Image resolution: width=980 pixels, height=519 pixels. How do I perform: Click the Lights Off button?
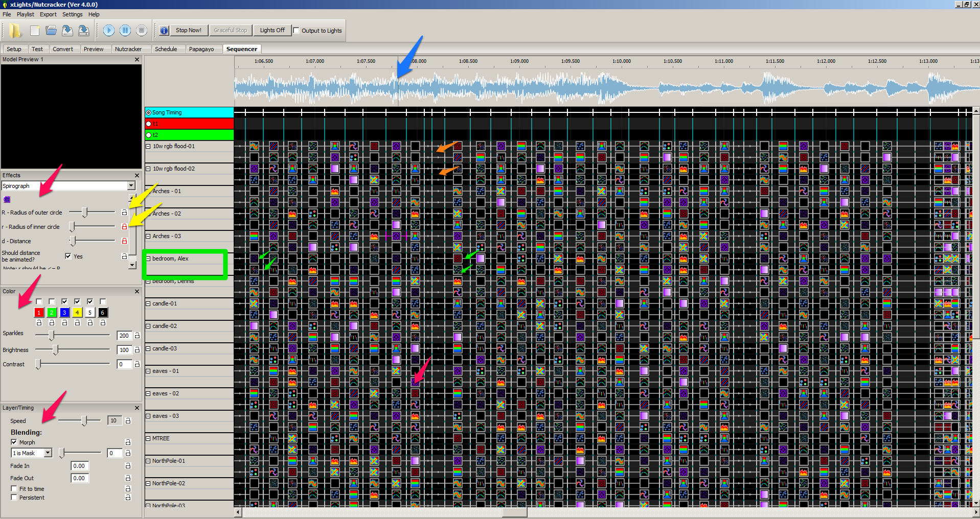point(272,30)
